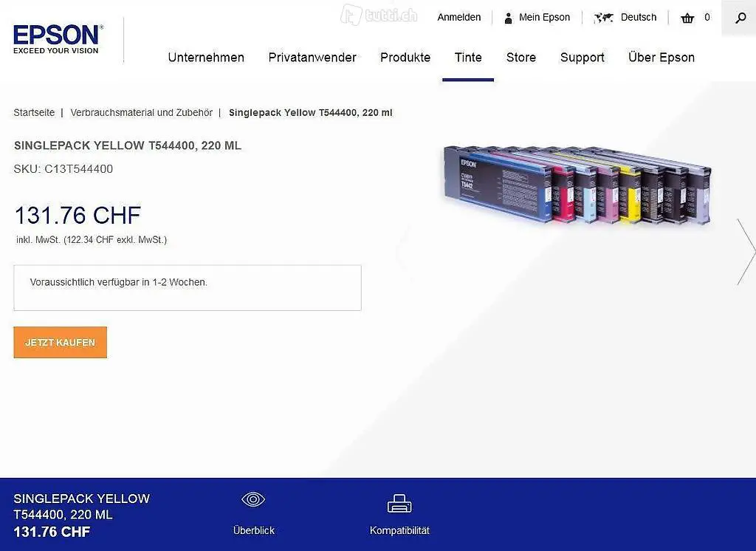Expand the Unternehmen navigation menu
The image size is (756, 551).
(206, 58)
